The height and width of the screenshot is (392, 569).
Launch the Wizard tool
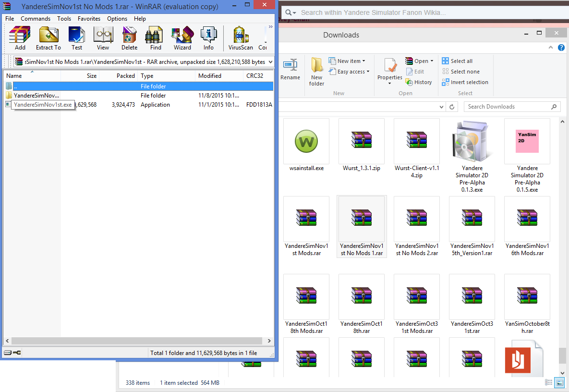(x=182, y=38)
